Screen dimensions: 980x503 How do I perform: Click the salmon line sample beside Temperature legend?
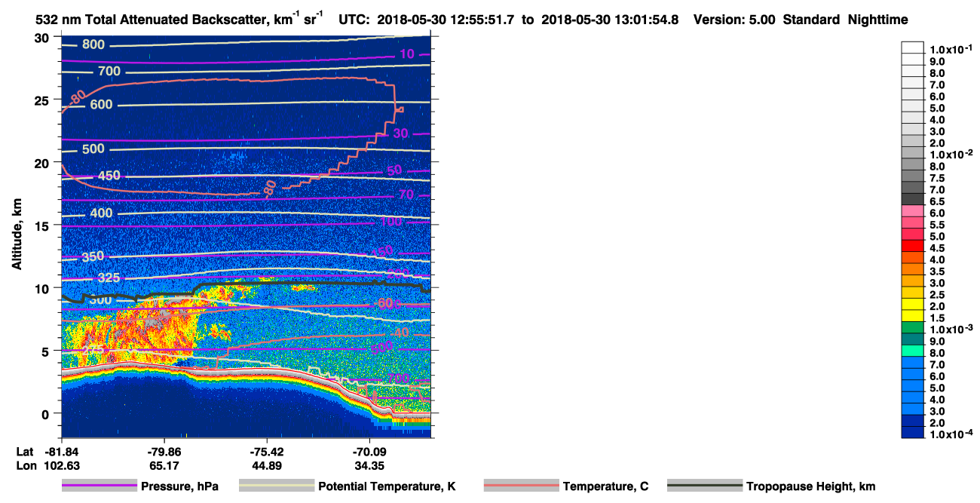point(522,486)
